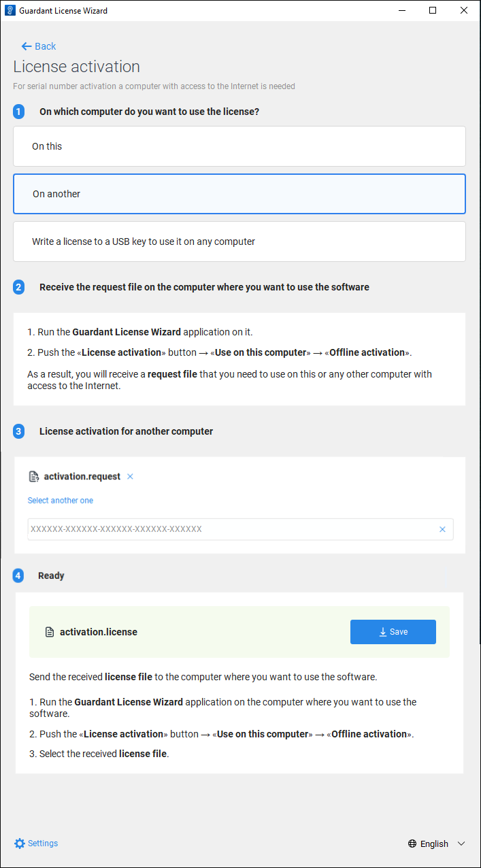
Task: Click the step 1 number badge
Action: click(19, 112)
